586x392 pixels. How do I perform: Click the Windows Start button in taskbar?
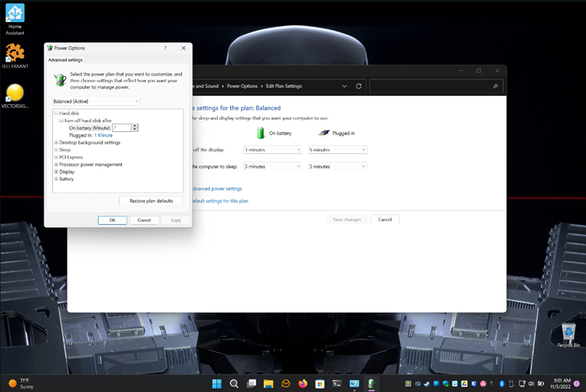pos(218,383)
